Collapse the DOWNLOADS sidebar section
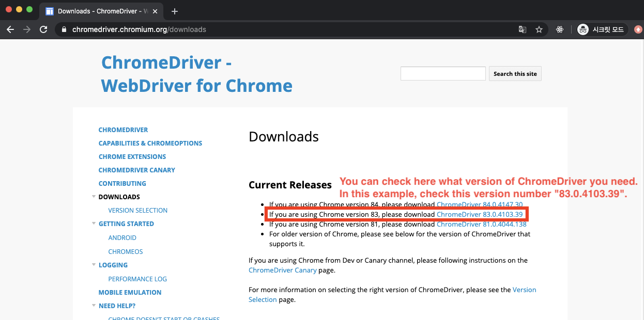This screenshot has height=320, width=644. pos(94,197)
